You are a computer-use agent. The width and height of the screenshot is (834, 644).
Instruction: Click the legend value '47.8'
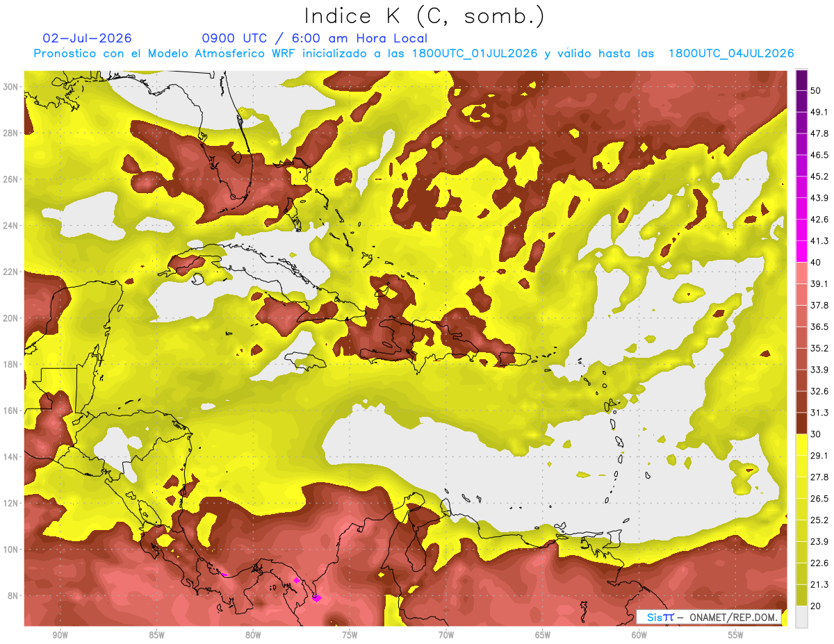click(819, 133)
